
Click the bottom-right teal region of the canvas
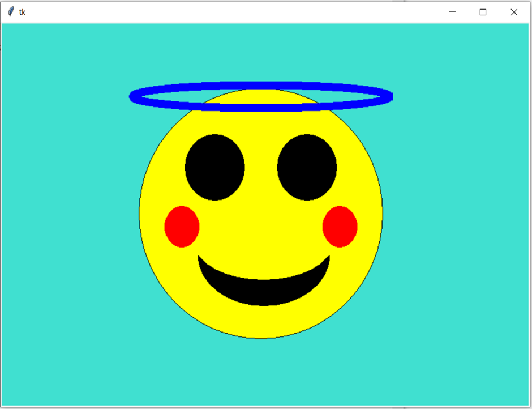coord(481,368)
